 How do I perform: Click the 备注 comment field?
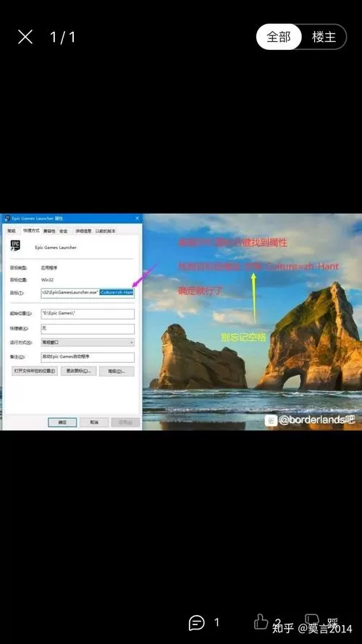coord(88,357)
